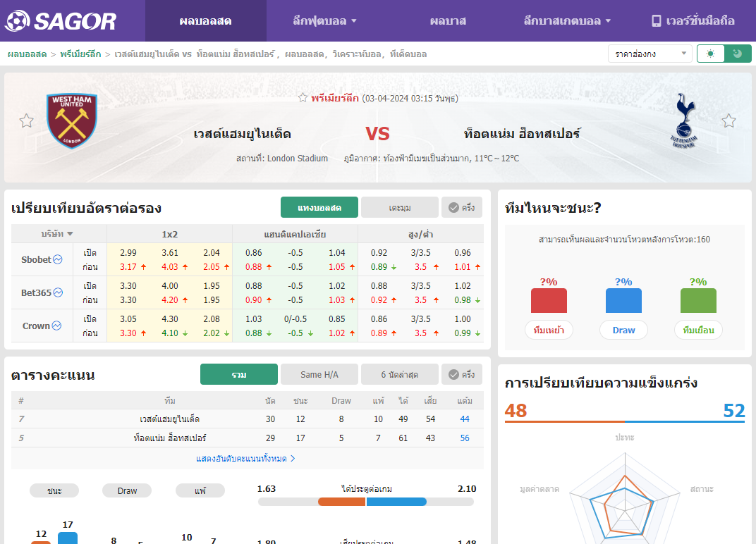Viewport: 756px width, 544px height.
Task: Expand the football leagues menu
Action: 324,20
